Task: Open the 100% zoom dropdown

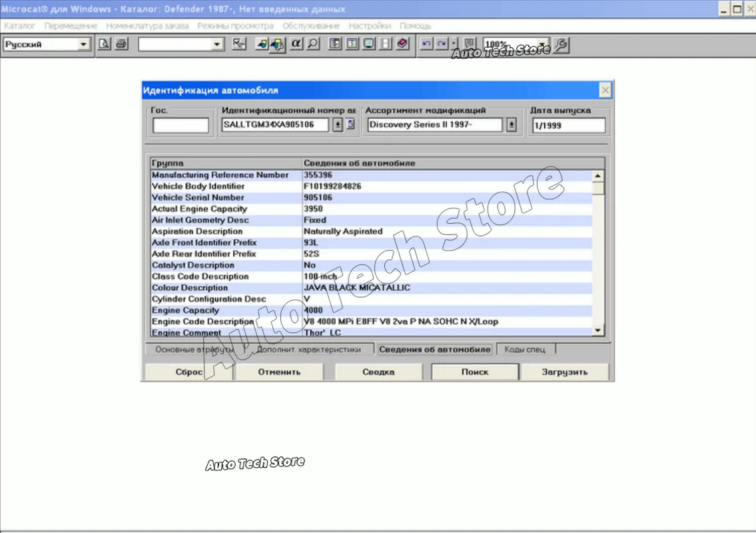Action: pyautogui.click(x=543, y=45)
